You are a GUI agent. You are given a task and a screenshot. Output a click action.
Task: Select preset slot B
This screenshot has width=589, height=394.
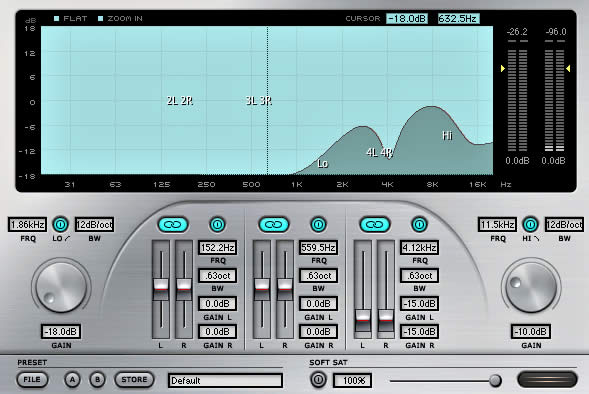click(x=97, y=380)
